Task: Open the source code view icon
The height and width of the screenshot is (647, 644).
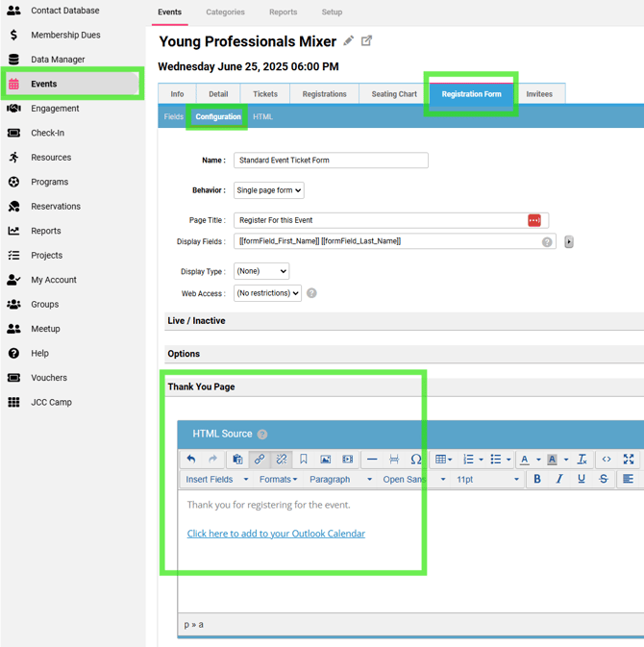Action: tap(607, 460)
